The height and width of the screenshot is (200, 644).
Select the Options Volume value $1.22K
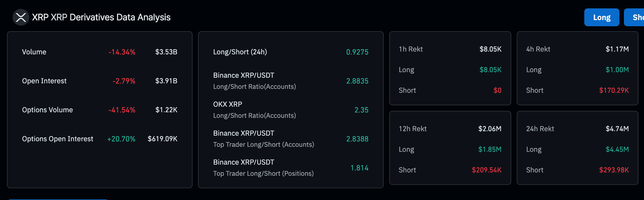(166, 110)
